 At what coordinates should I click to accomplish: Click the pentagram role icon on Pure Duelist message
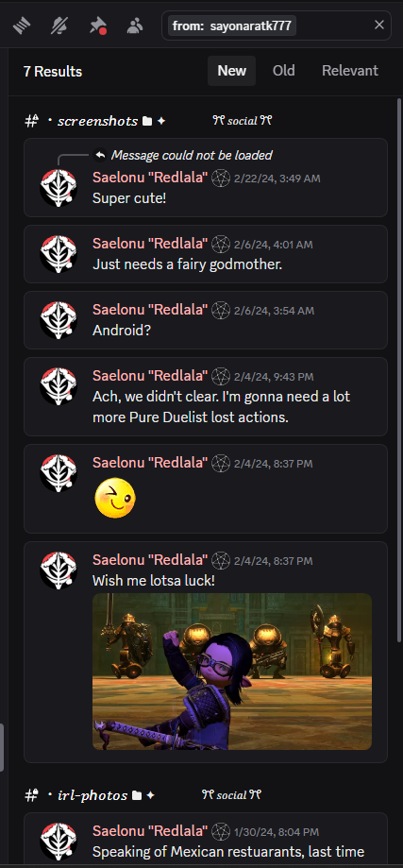click(x=221, y=377)
